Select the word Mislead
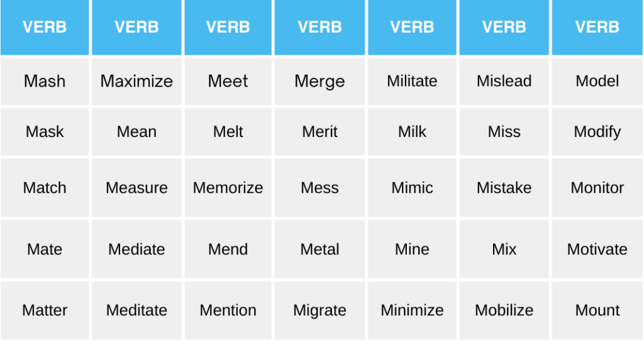The width and height of the screenshot is (644, 362). 504,81
